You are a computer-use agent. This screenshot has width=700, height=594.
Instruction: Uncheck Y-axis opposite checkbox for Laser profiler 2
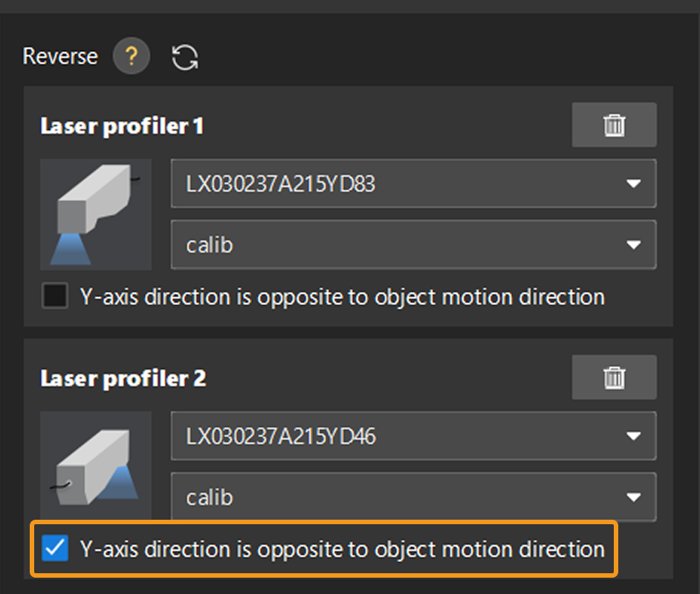pos(55,549)
